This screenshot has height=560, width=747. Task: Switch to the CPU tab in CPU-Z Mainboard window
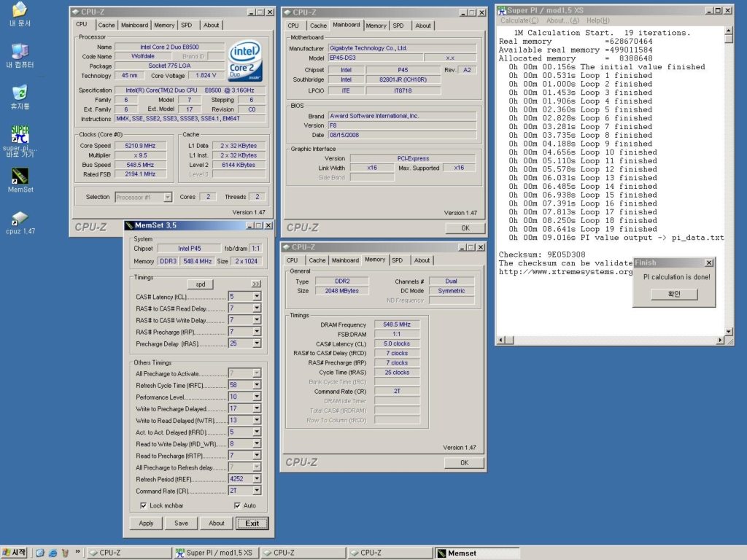[x=293, y=26]
